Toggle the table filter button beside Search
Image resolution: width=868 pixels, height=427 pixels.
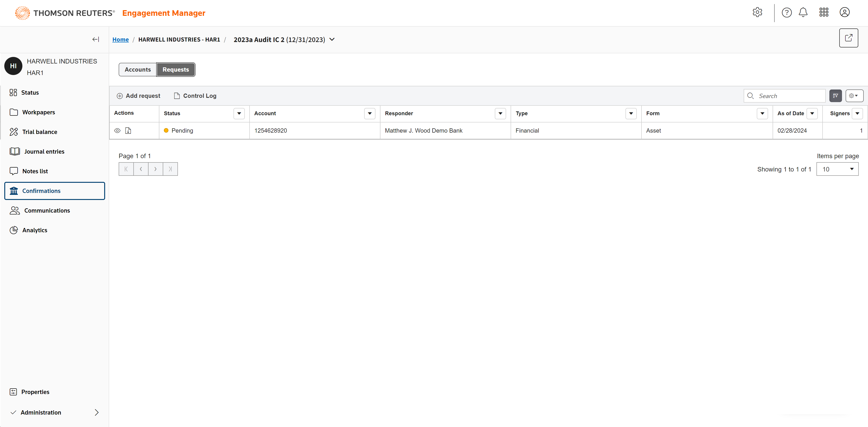coord(835,96)
